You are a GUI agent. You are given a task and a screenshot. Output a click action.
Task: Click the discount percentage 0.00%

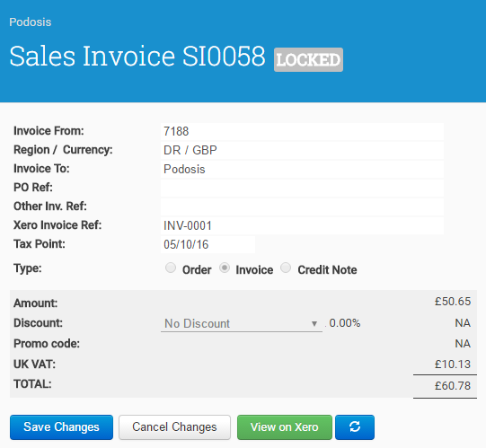tap(345, 323)
